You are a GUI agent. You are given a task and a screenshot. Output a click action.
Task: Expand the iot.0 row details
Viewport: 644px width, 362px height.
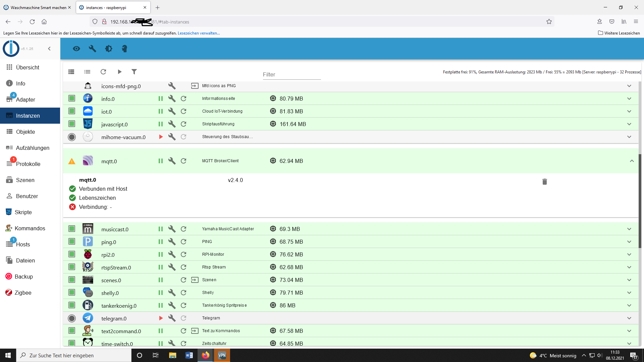[629, 111]
